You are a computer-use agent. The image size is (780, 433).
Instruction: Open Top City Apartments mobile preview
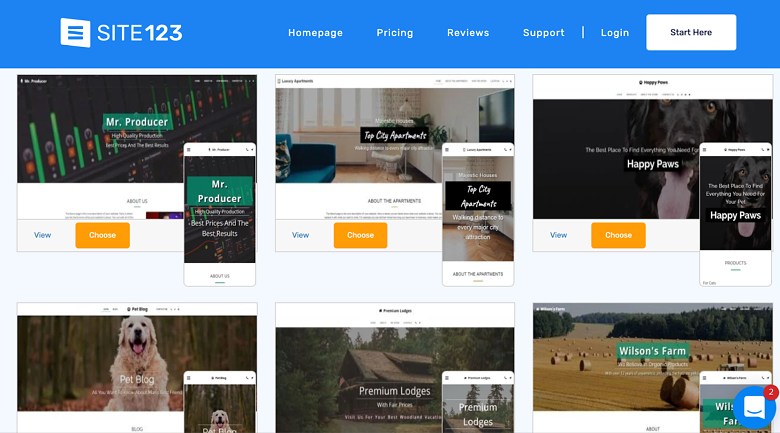click(x=478, y=215)
